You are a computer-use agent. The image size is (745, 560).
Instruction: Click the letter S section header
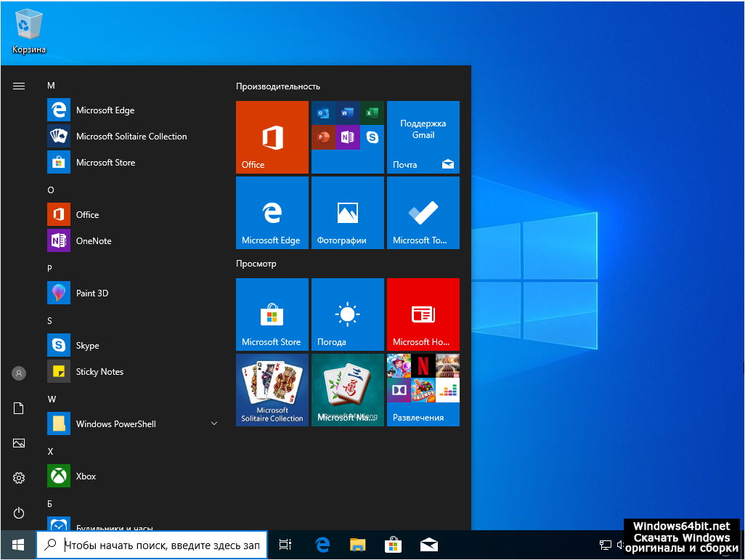pyautogui.click(x=50, y=321)
